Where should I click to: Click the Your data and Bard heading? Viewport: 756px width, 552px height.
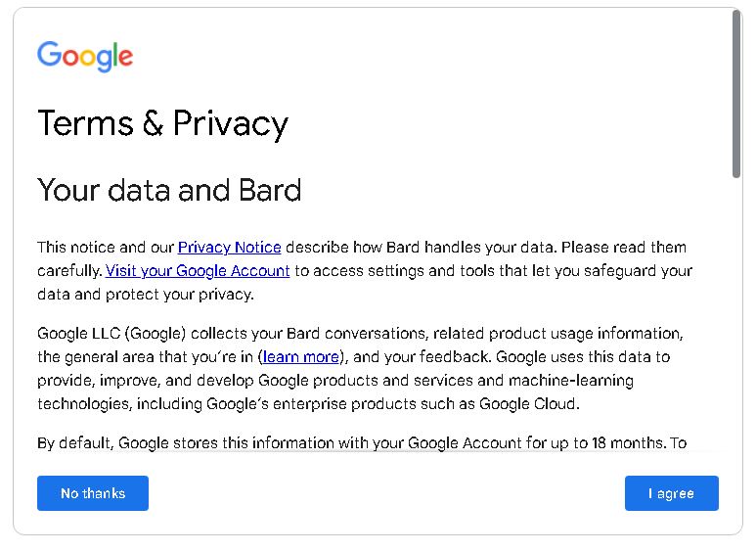(x=169, y=190)
